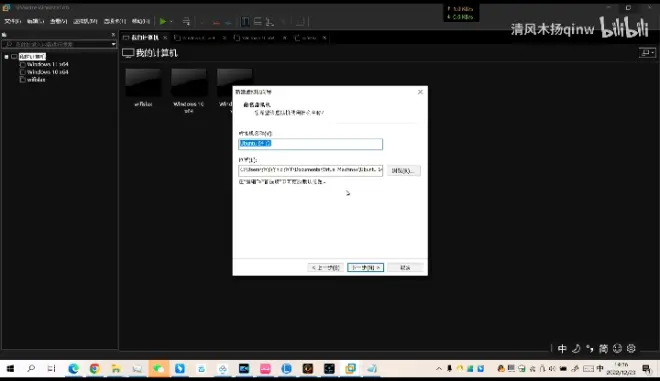This screenshot has width=660, height=381.
Task: Open Task View on the taskbar
Action: [x=52, y=369]
